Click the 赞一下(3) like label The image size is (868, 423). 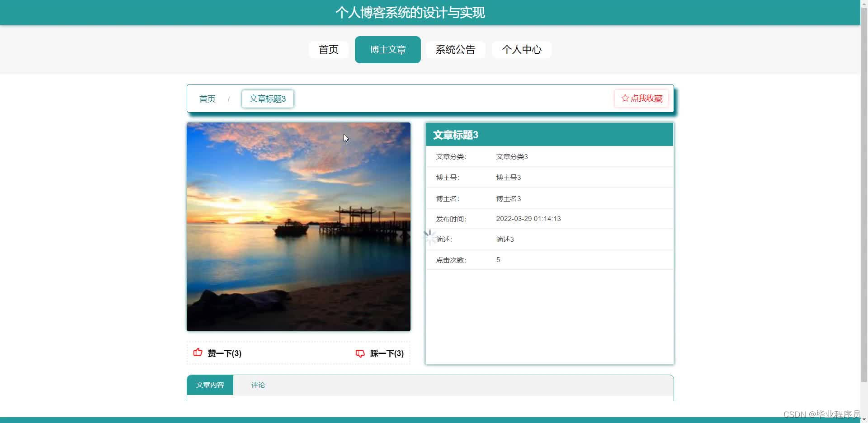[225, 353]
